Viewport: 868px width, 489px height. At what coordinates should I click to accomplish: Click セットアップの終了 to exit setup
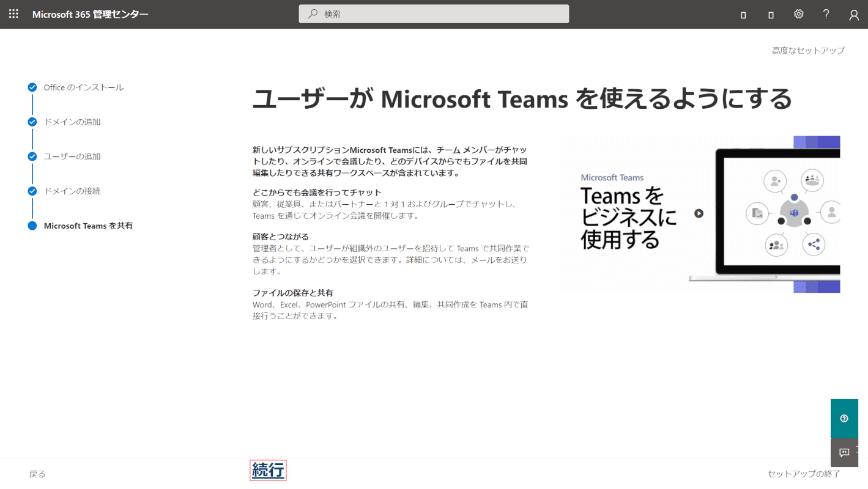pyautogui.click(x=804, y=474)
